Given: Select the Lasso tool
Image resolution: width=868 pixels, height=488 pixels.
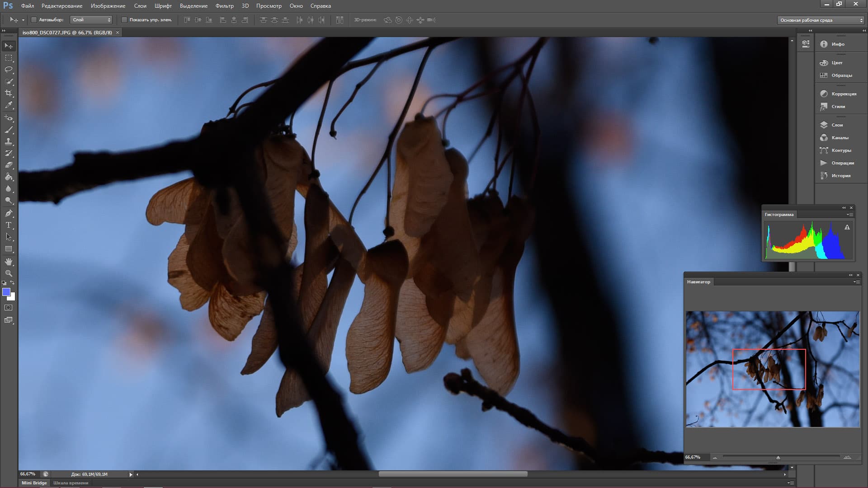Looking at the screenshot, I should [x=9, y=70].
